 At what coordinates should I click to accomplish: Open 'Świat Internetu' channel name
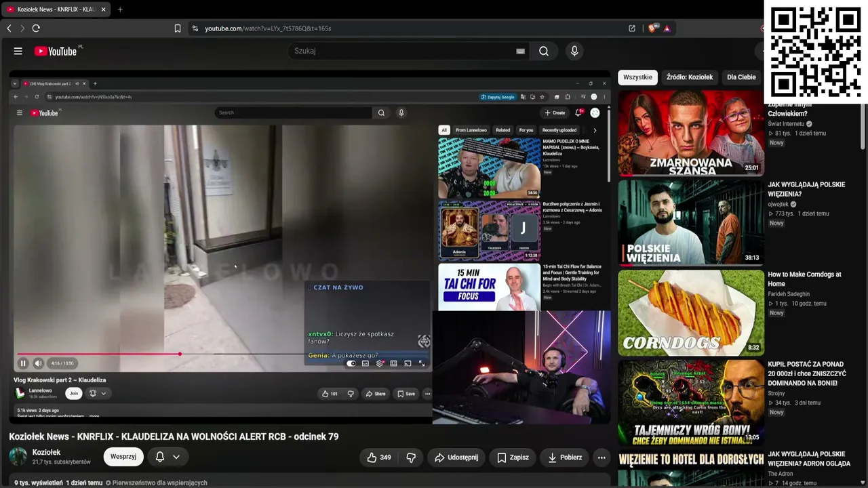click(x=786, y=124)
